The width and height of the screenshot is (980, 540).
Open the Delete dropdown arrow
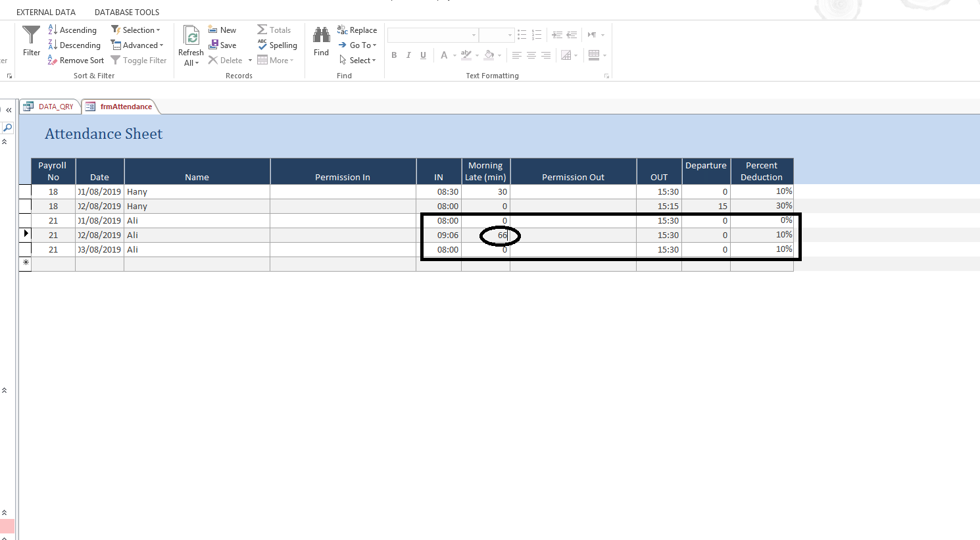pos(251,61)
